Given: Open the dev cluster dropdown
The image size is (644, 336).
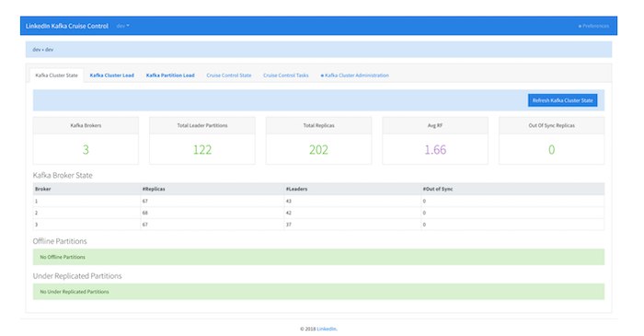Looking at the screenshot, I should coord(122,26).
